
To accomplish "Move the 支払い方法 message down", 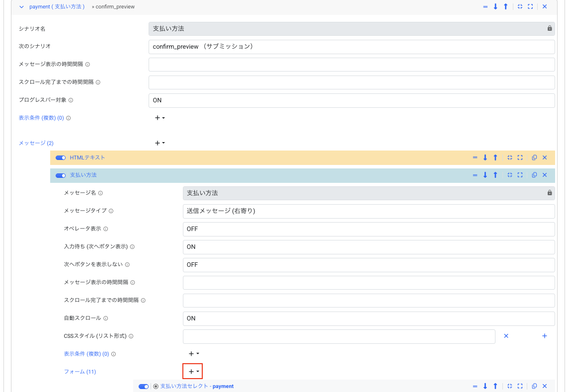I will (x=485, y=175).
